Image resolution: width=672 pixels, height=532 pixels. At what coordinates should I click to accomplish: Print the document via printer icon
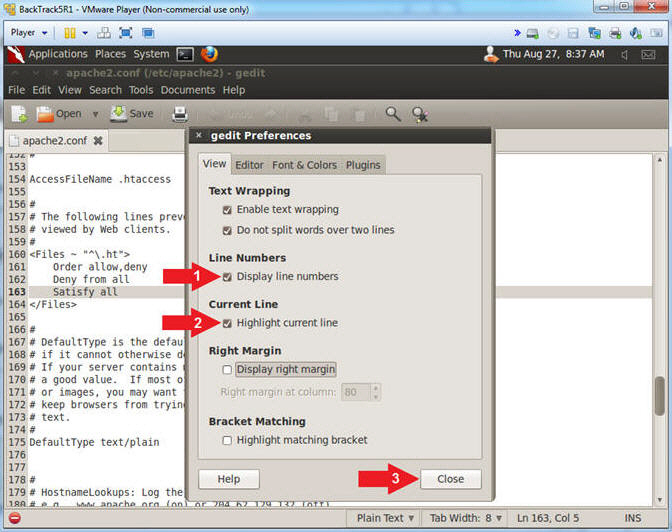coord(180,114)
